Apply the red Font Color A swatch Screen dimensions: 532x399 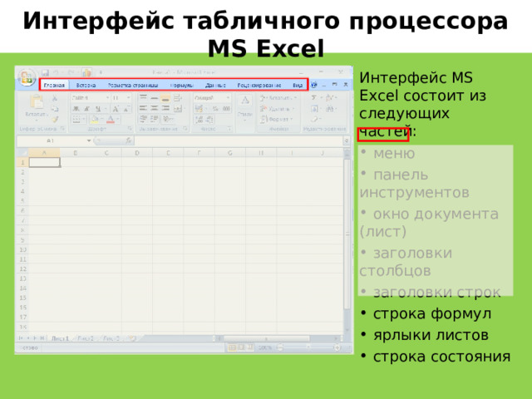click(111, 119)
